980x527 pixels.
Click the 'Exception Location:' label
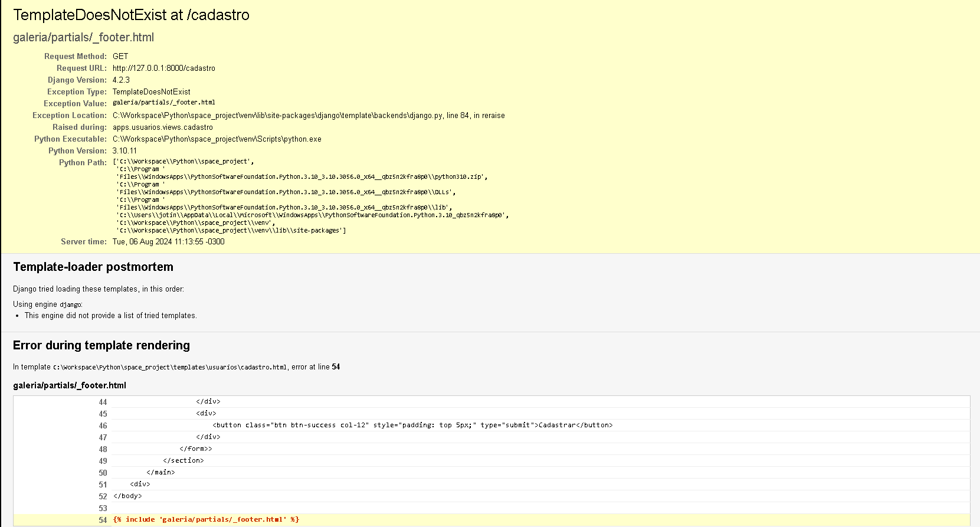point(70,115)
